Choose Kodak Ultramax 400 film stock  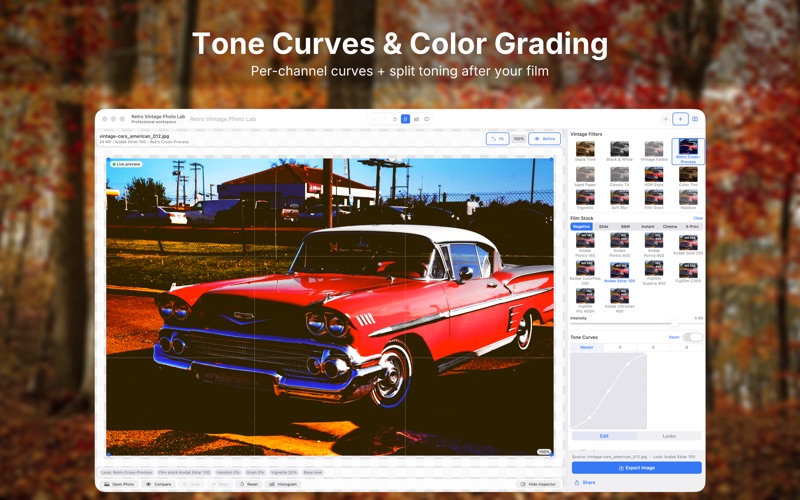pyautogui.click(x=619, y=300)
